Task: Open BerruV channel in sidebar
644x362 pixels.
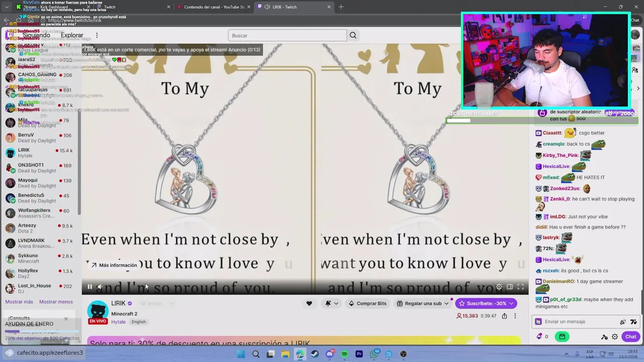Action: point(39,138)
